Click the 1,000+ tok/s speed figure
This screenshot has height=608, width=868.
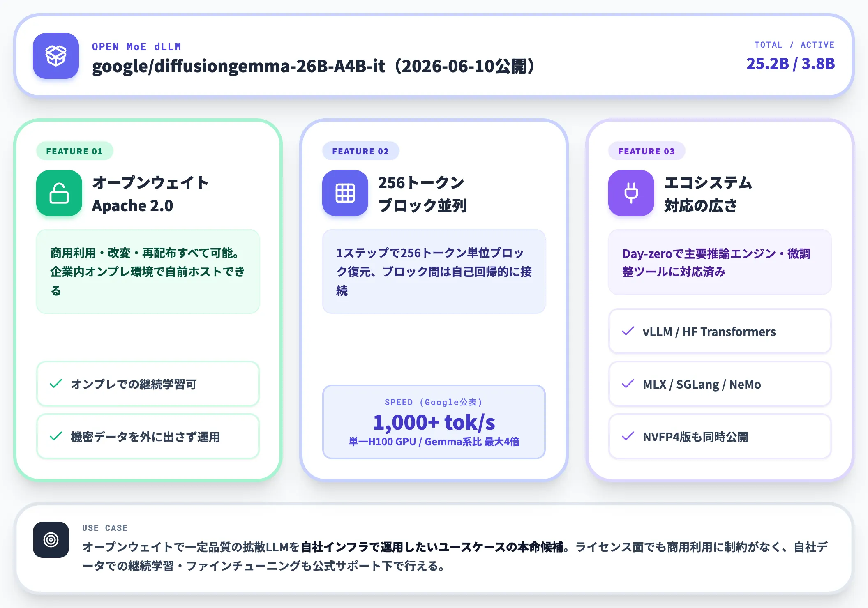coord(434,422)
